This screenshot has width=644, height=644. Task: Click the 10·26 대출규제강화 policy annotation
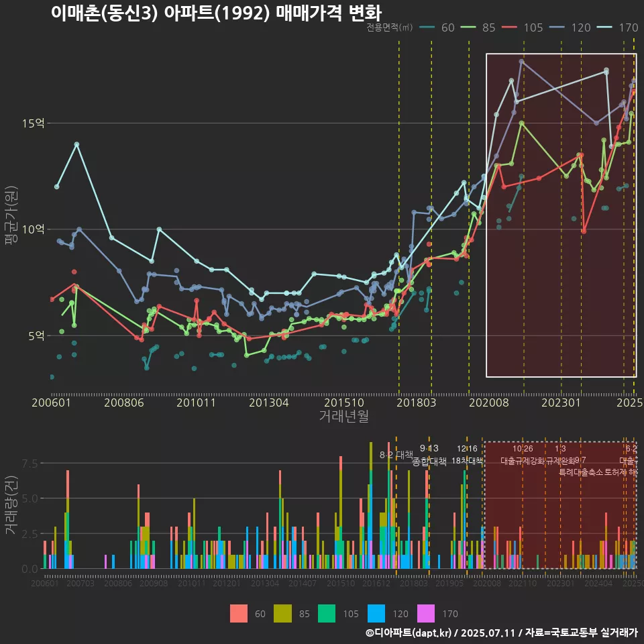523,455
